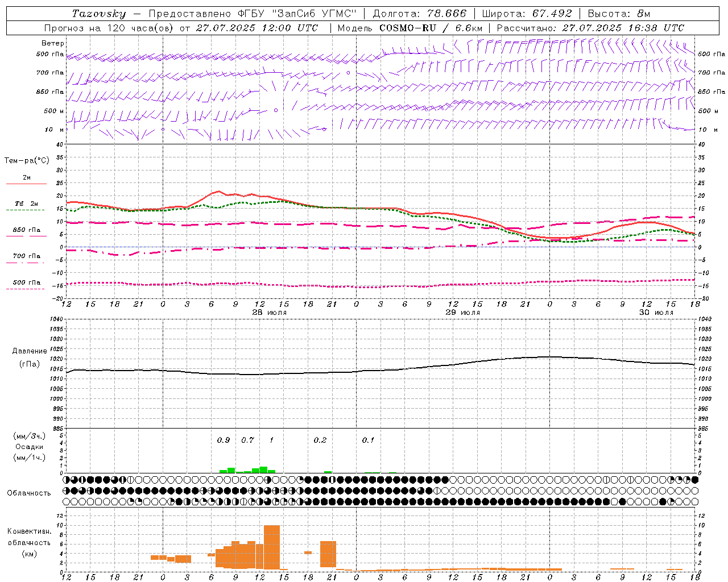Click the "Ветер" wind panel label
Image resolution: width=728 pixels, height=582 pixels.
tap(53, 43)
